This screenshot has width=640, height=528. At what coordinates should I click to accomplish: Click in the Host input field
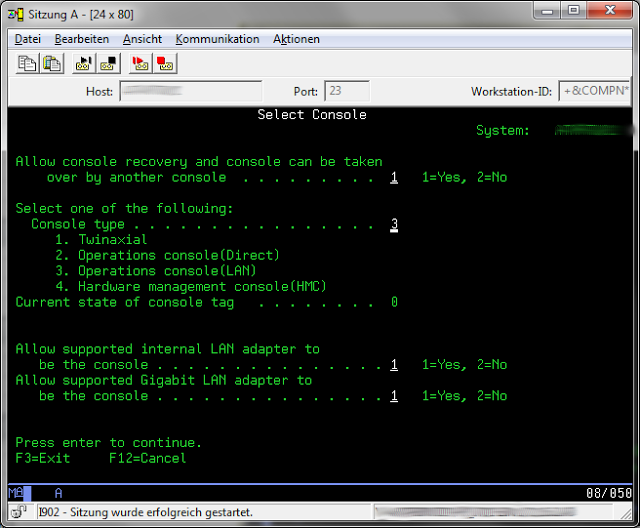(190, 92)
